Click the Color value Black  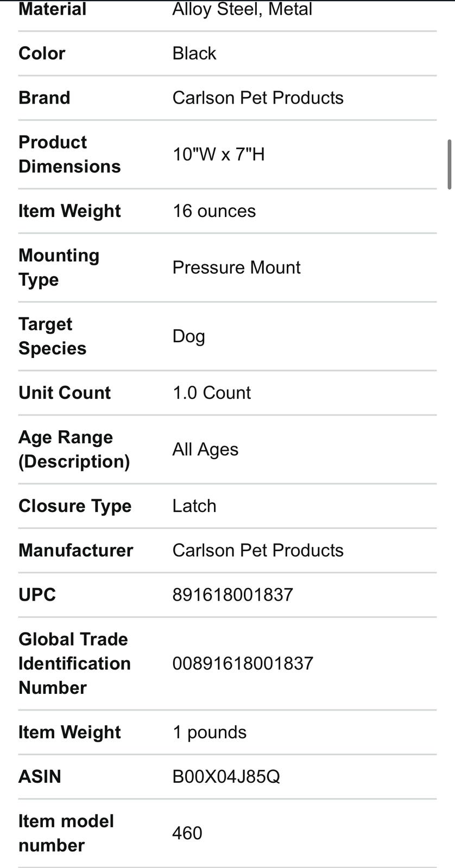194,53
